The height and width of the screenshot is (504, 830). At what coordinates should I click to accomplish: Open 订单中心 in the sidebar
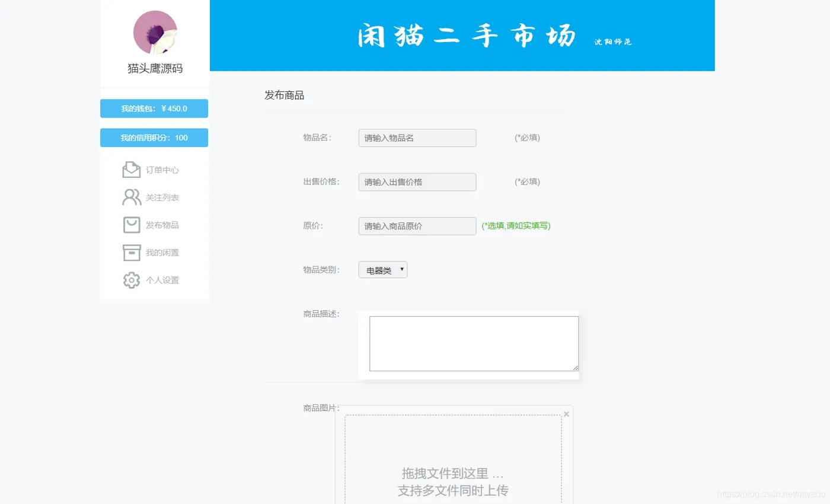[162, 170]
